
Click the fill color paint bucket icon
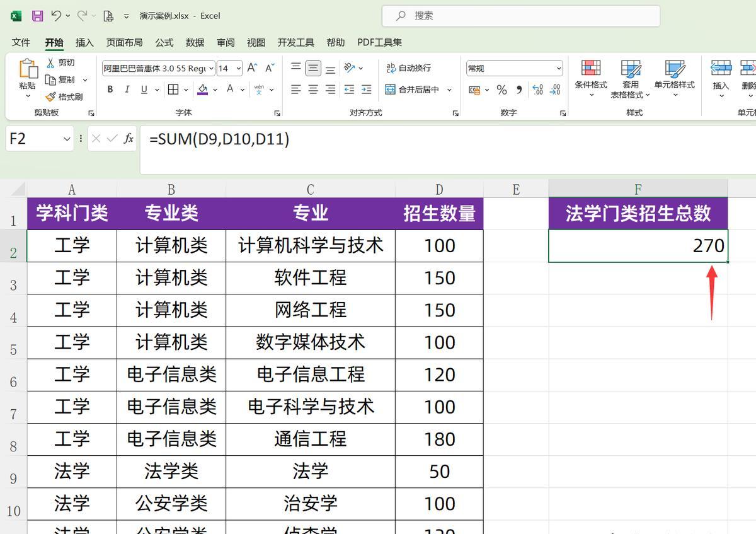point(203,90)
